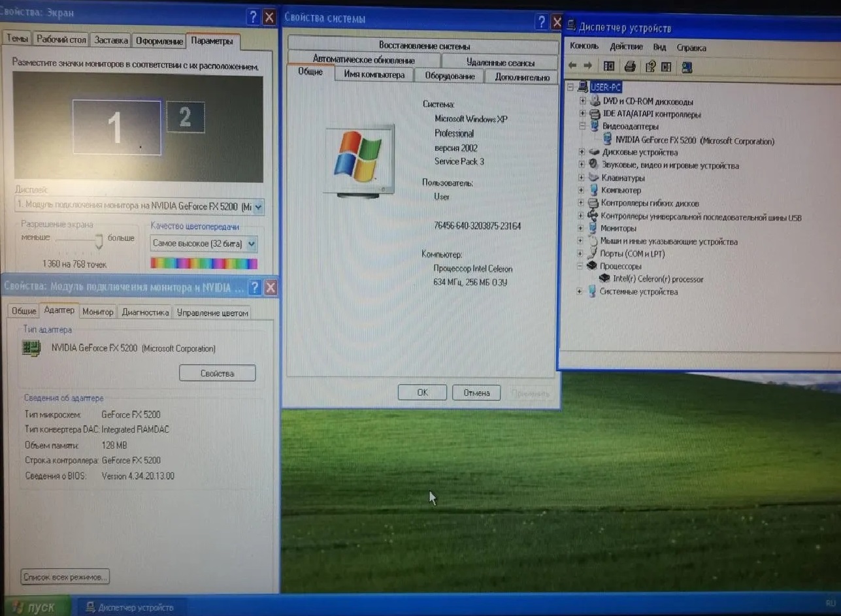Click the help question mark in Свойства системы title
Viewport: 841px width, 616px height.
[x=541, y=22]
